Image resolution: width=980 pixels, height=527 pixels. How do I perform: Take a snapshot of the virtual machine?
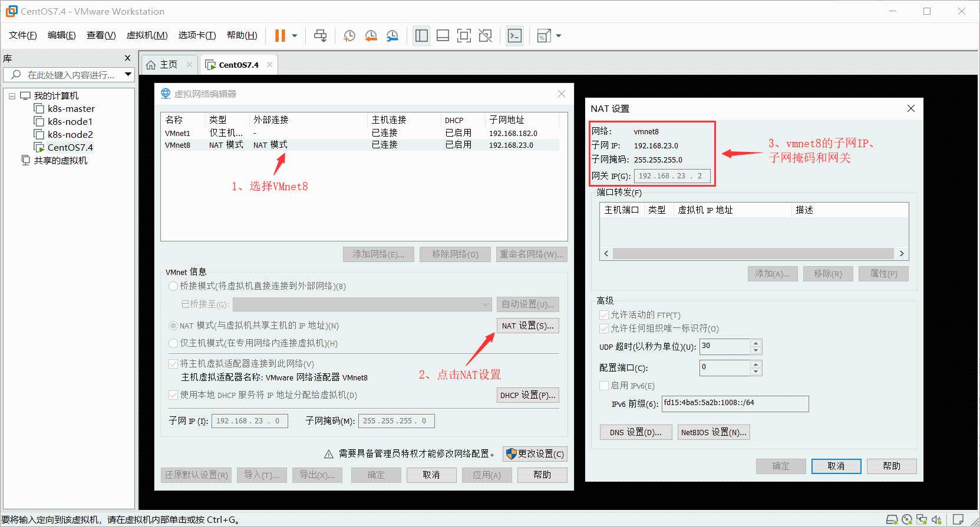pos(349,36)
